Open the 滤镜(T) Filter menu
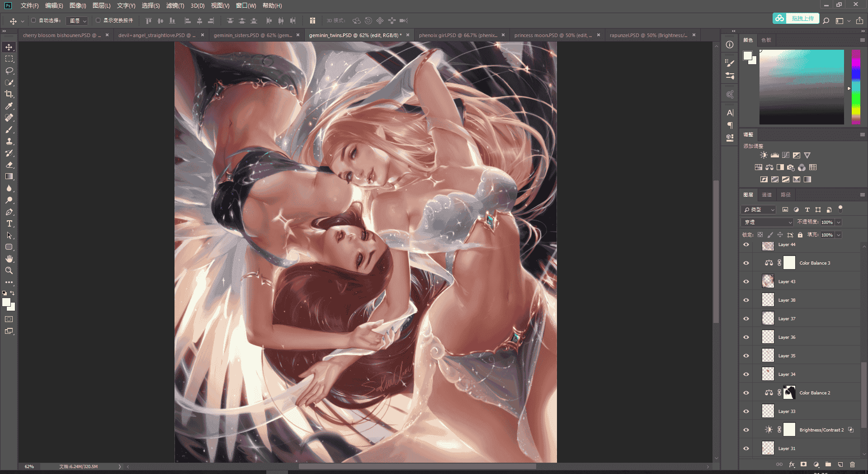Viewport: 868px width, 474px height. pos(175,6)
